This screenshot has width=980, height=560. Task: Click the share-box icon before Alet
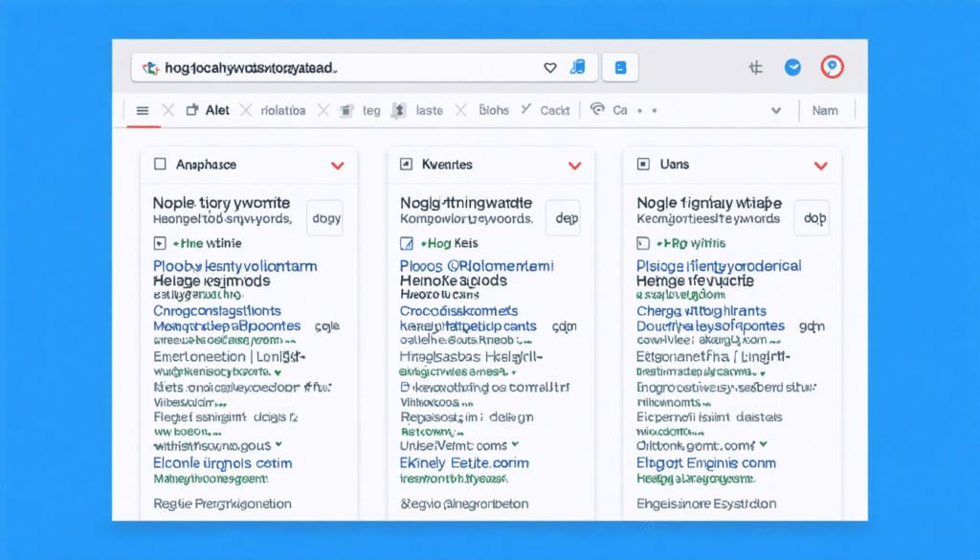pyautogui.click(x=192, y=110)
